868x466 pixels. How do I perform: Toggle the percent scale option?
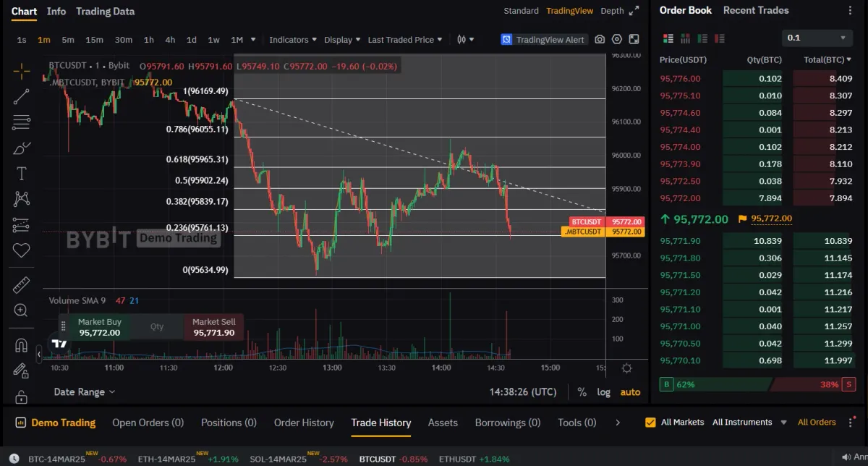pyautogui.click(x=582, y=392)
